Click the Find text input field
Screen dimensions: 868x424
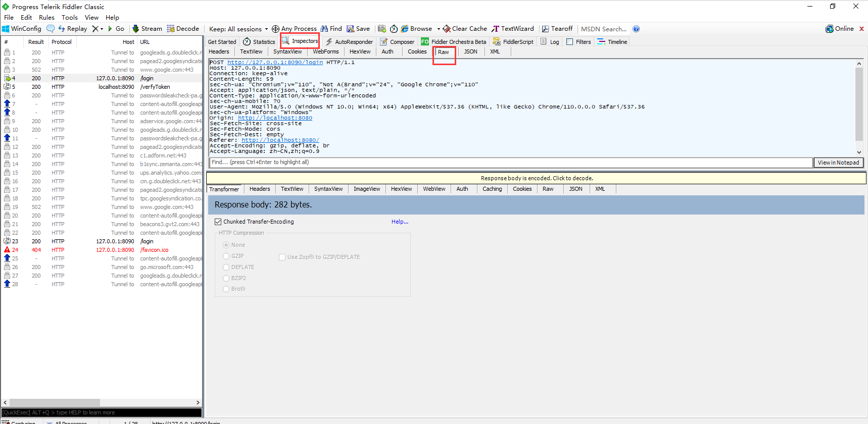tap(511, 163)
